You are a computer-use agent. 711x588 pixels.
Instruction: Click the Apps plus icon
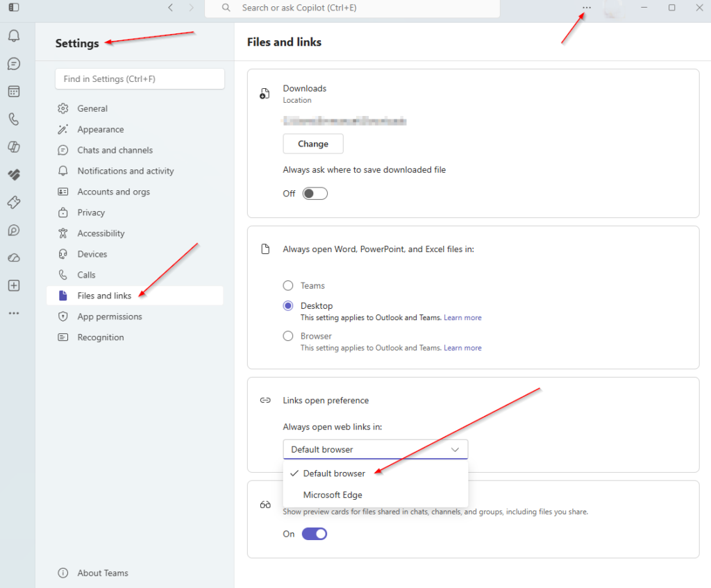(14, 285)
